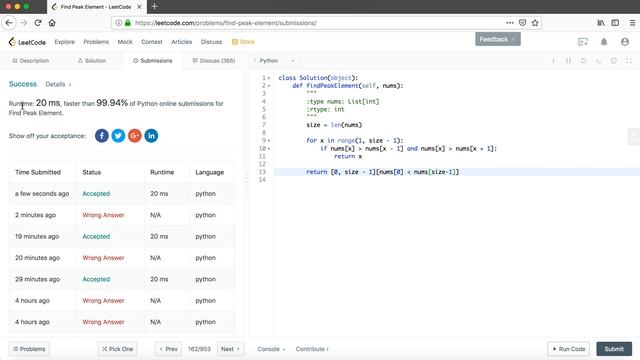Open the Firefox library icon
This screenshot has width=640, height=360.
click(601, 23)
